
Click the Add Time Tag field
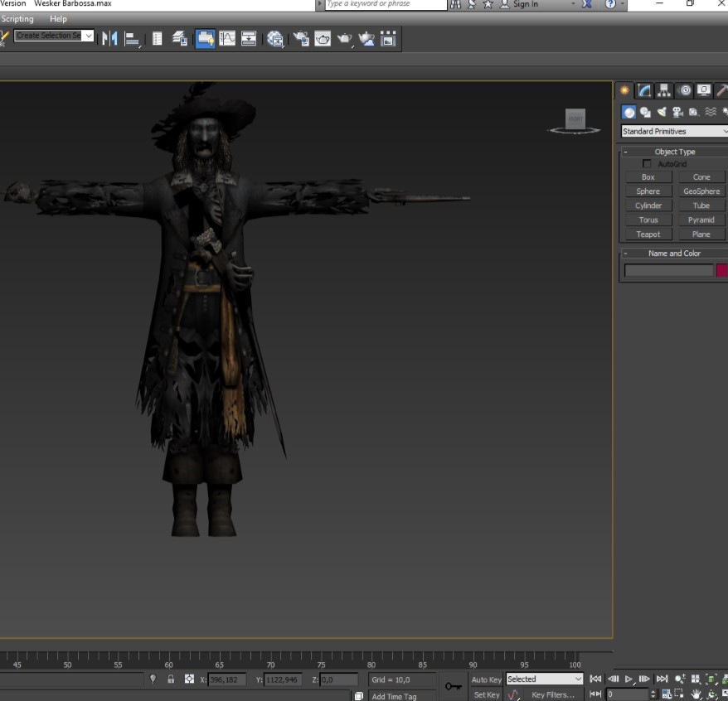coord(403,696)
